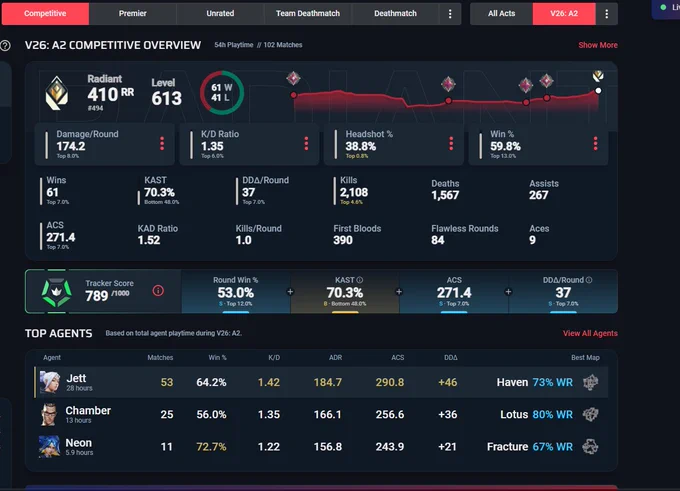This screenshot has height=491, width=680.
Task: Click the 410 RR rating value
Action: click(x=111, y=94)
